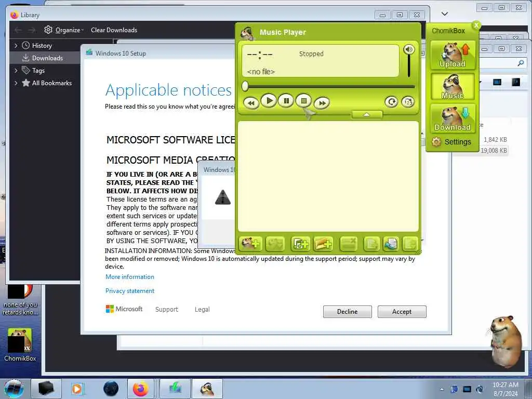Click the greyed export playlist icon
Screen dimensions: 532x399
[371, 244]
